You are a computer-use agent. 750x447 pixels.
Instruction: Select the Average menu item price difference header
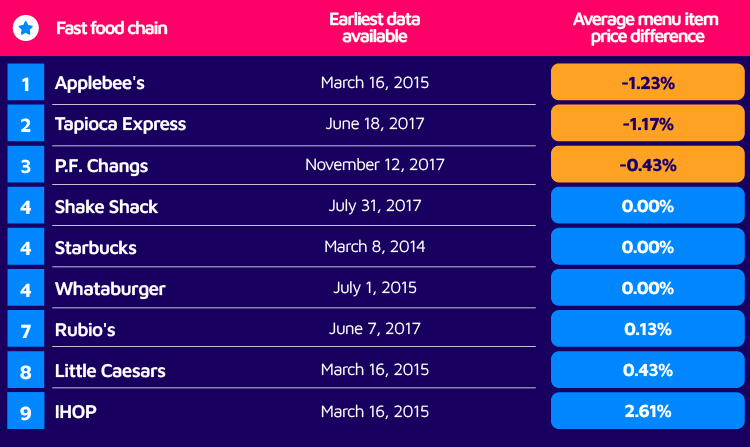(646, 28)
